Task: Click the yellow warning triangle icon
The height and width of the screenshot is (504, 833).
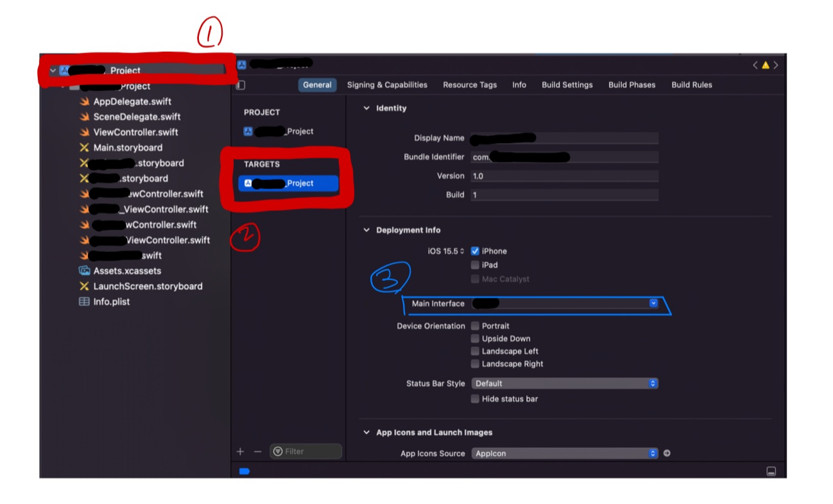Action: point(766,65)
